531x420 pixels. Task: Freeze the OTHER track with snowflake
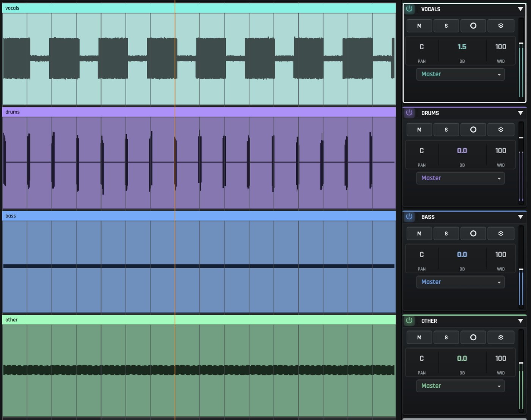coord(501,338)
